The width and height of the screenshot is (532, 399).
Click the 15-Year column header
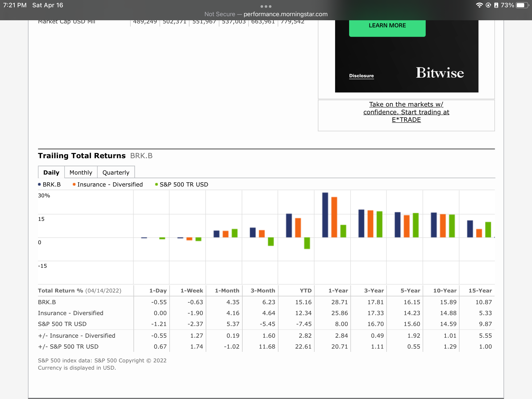pyautogui.click(x=480, y=291)
